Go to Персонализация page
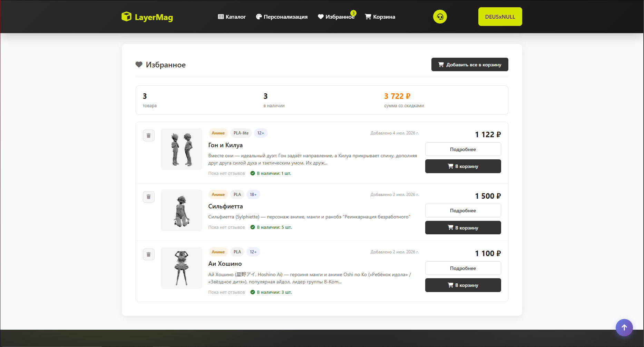 282,17
